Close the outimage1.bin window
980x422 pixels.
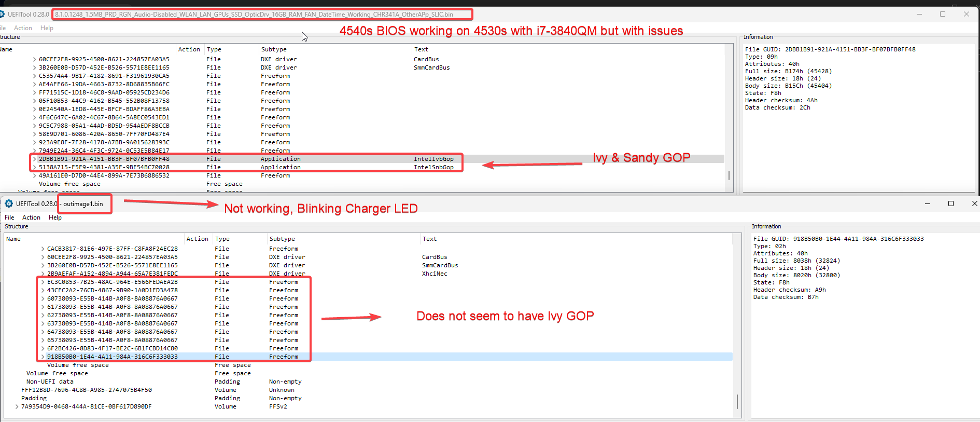click(x=974, y=203)
